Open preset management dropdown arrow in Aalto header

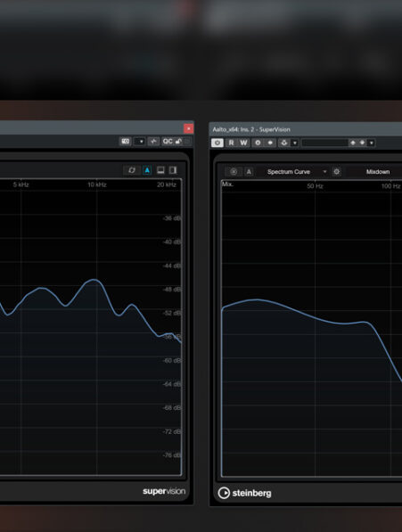[x=372, y=143]
